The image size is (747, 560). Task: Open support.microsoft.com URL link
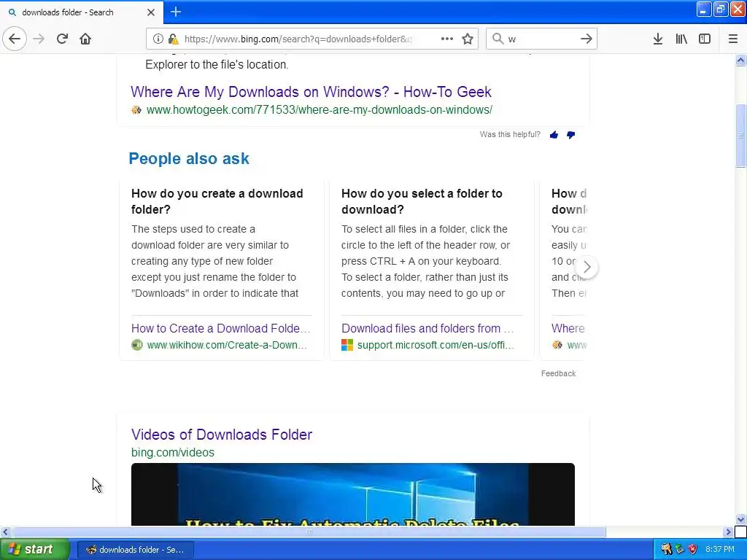point(436,345)
